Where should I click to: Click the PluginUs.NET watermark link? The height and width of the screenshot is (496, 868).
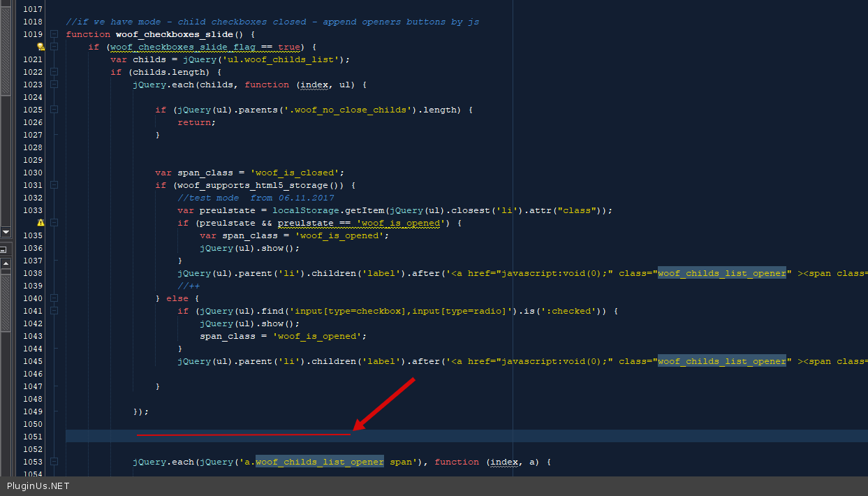point(38,486)
